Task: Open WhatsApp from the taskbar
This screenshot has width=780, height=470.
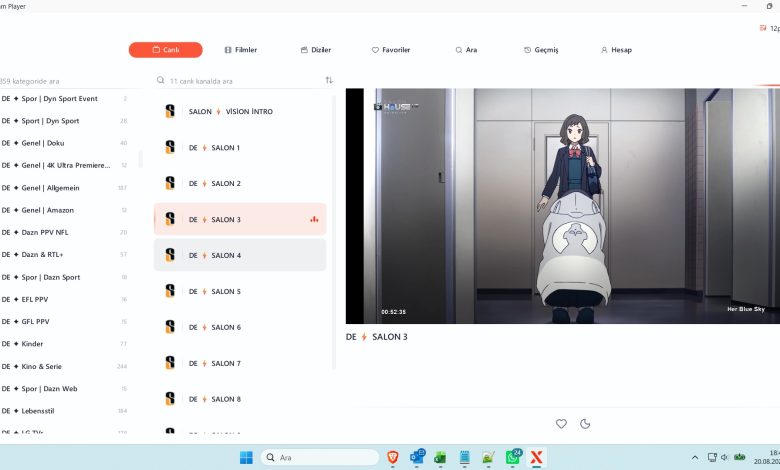Action: click(x=512, y=457)
